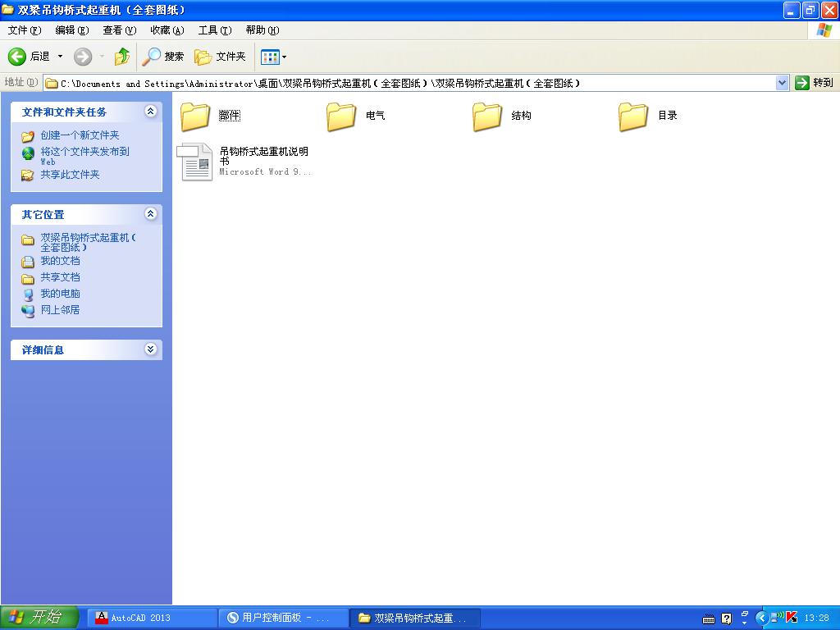Click the 我的电脑 computer icon in sidebar
This screenshot has height=630, width=840.
click(x=28, y=294)
